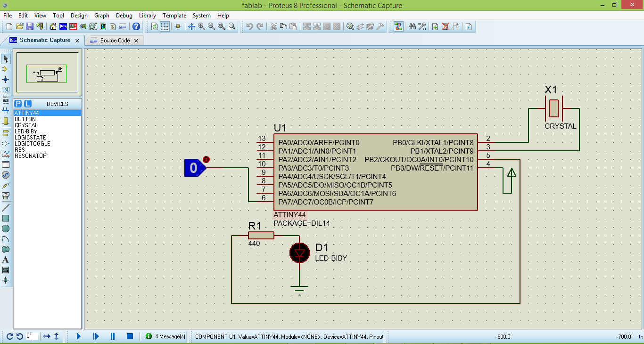This screenshot has height=344, width=644.
Task: Select CRYSTAL in the devices list
Action: coord(47,125)
